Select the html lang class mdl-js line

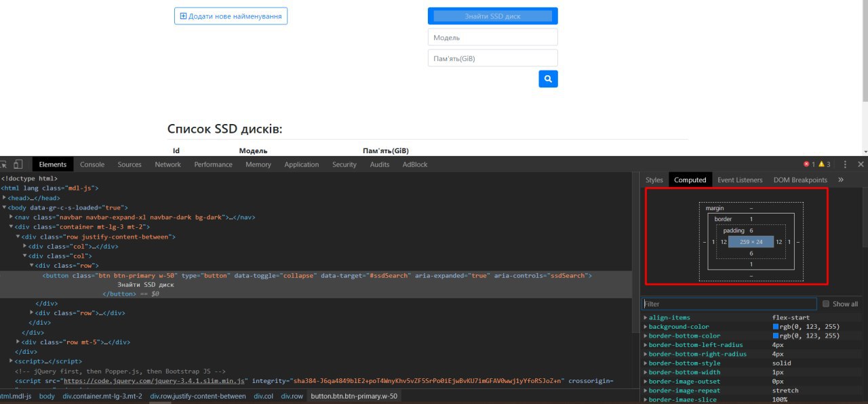[x=50, y=188]
